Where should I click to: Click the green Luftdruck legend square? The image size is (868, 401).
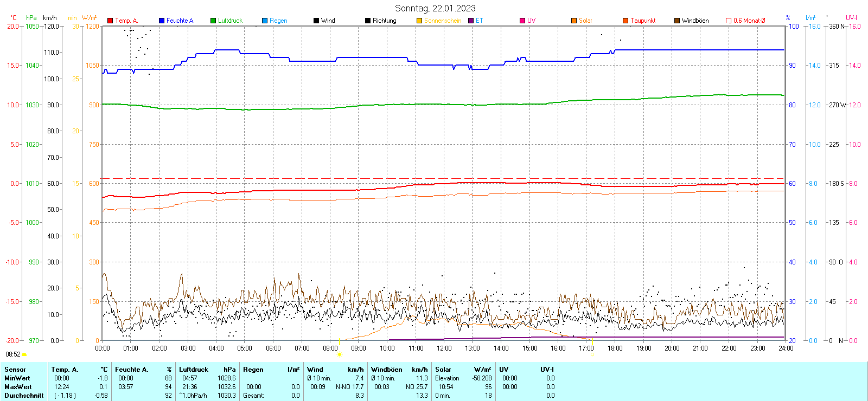point(213,21)
